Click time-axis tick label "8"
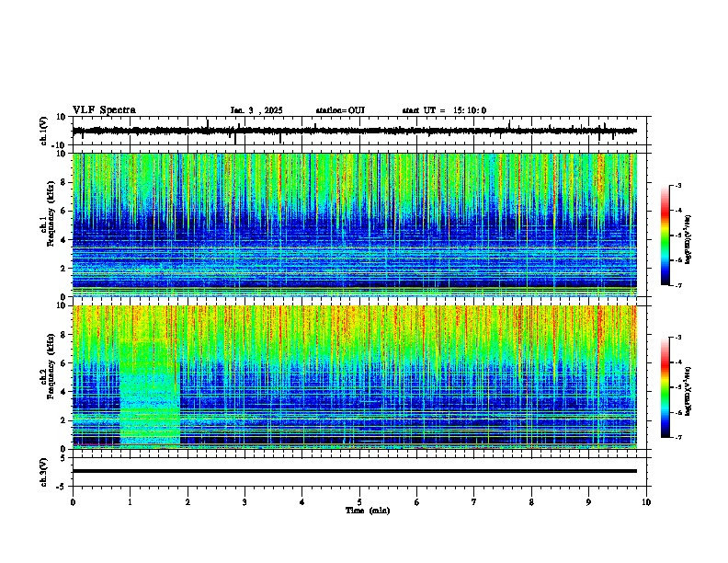This screenshot has height=563, width=728. click(x=531, y=502)
